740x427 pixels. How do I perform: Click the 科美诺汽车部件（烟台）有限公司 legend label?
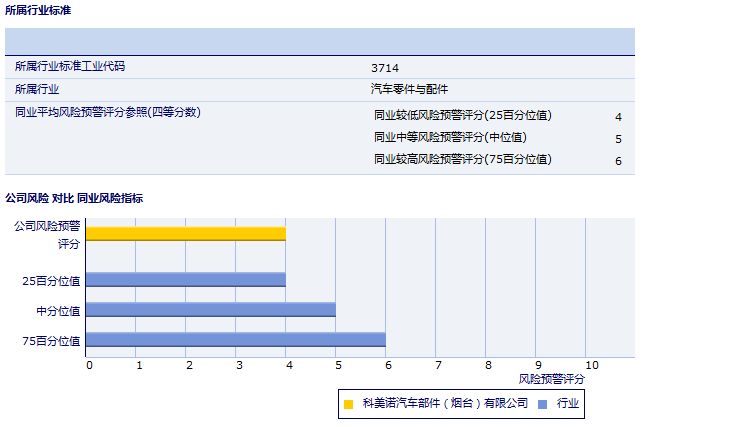pyautogui.click(x=445, y=403)
